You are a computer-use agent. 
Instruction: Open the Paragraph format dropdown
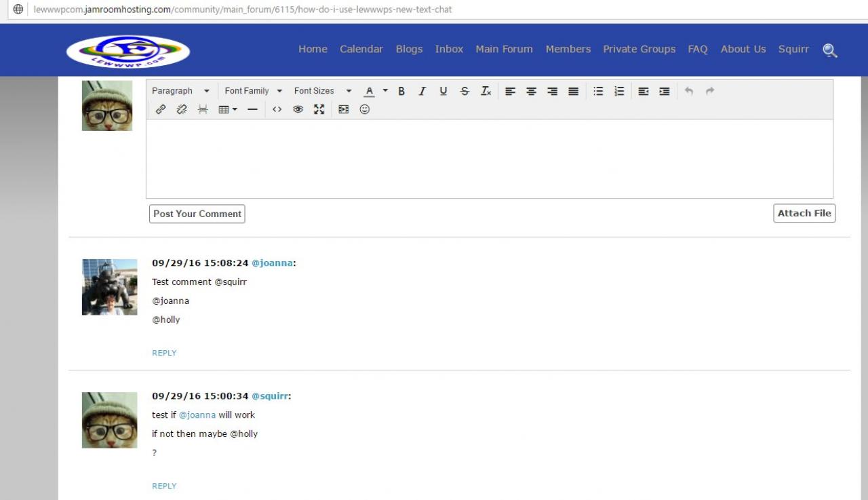(x=180, y=91)
